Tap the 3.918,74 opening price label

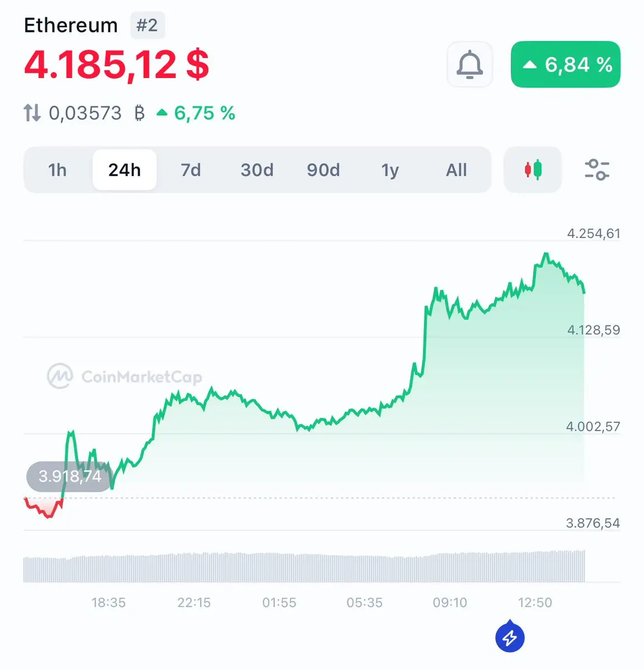pyautogui.click(x=70, y=477)
